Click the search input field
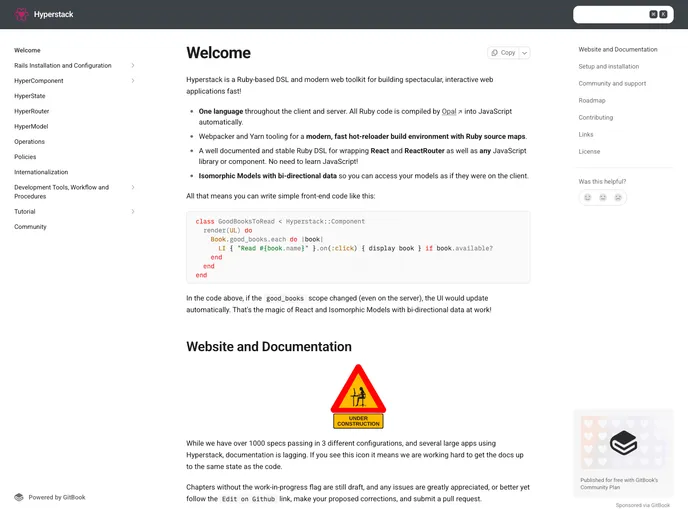The image size is (688, 512). (x=623, y=14)
